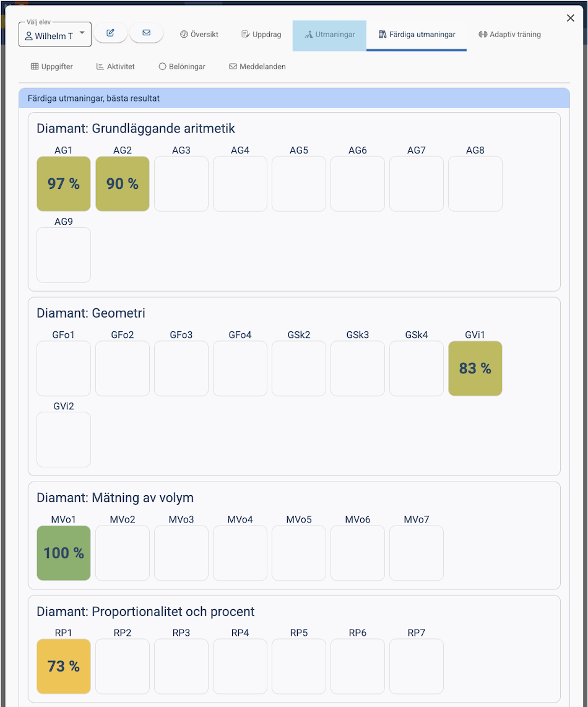The width and height of the screenshot is (588, 707).
Task: Select the Färdiga utmaningar tab
Action: pyautogui.click(x=417, y=35)
